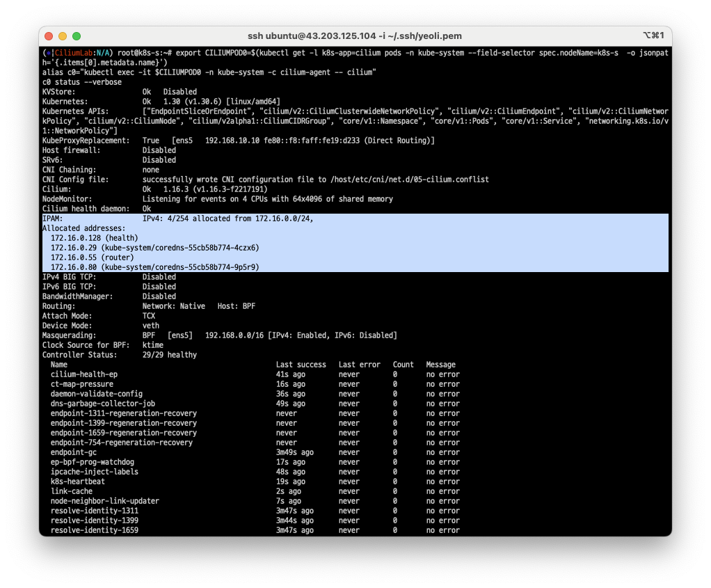Click the 'Count' column header
Viewport: 711px width, 588px height.
403,365
